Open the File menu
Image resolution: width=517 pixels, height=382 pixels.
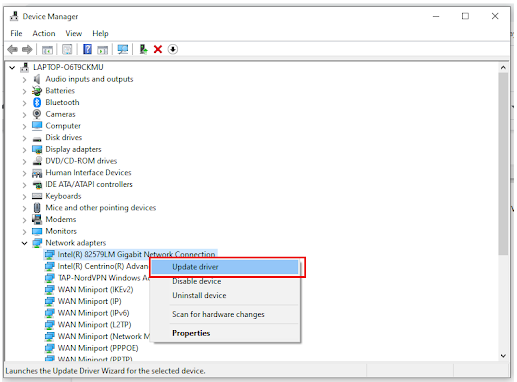pos(16,33)
